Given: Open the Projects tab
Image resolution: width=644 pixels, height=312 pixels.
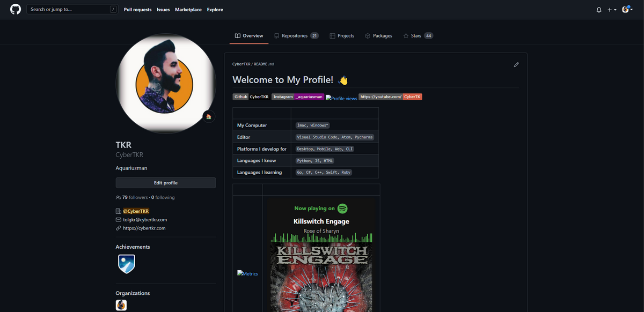Looking at the screenshot, I should click(342, 36).
